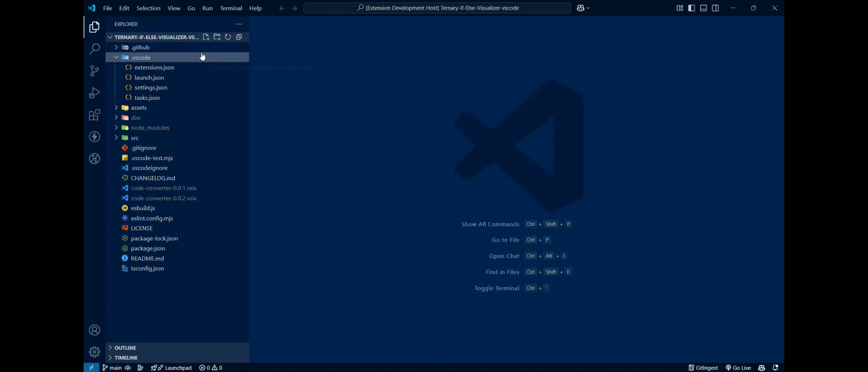868x372 pixels.
Task: Open git graph icon in status bar
Action: [x=140, y=368]
